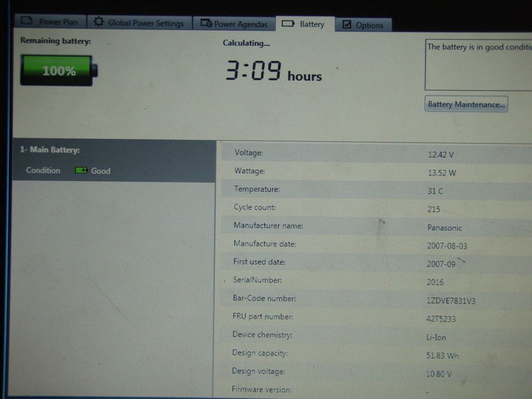
Task: Switch to Global Power Settings tab
Action: pos(140,22)
